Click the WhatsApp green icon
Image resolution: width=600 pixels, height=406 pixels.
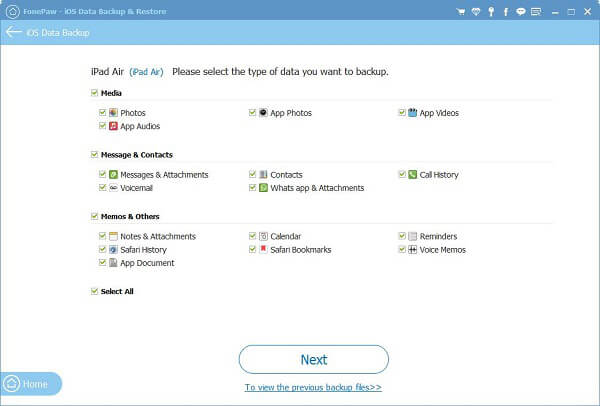tap(263, 188)
